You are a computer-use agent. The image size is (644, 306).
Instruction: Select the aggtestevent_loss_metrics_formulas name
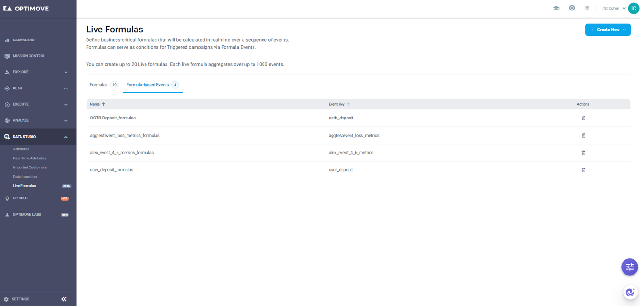[x=125, y=136]
